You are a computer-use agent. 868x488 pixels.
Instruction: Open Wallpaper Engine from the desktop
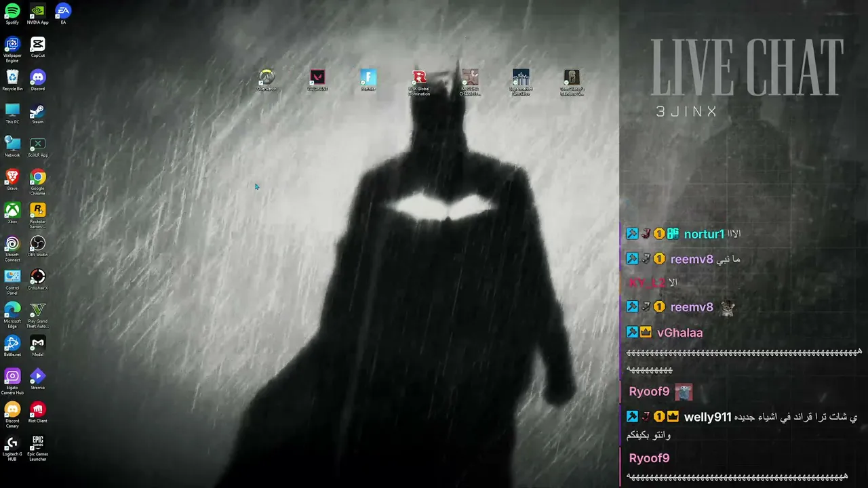12,49
